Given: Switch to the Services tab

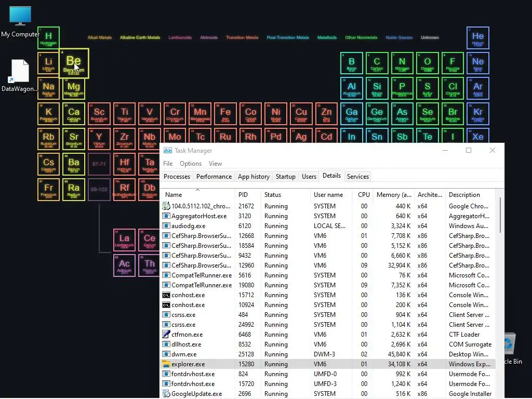Looking at the screenshot, I should point(357,177).
